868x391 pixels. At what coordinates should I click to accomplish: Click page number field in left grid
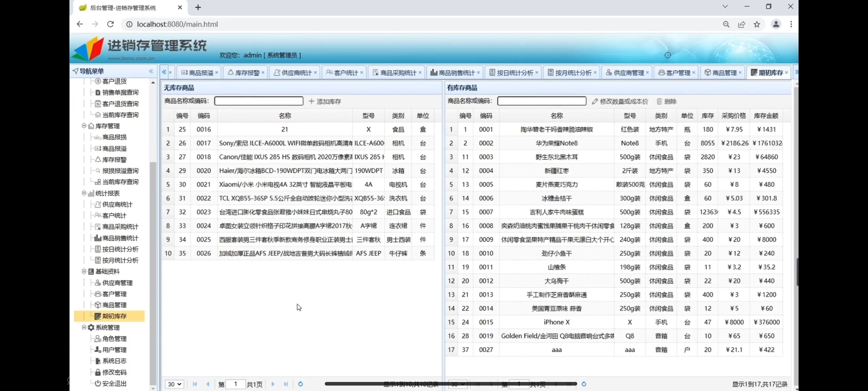click(235, 384)
